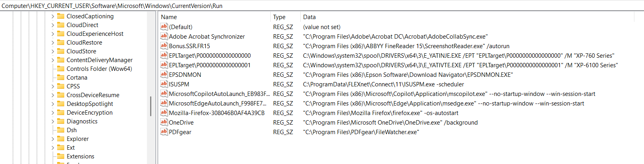The image size is (644, 164).
Task: Click the DesktopSpotlight folder icon
Action: tap(61, 103)
